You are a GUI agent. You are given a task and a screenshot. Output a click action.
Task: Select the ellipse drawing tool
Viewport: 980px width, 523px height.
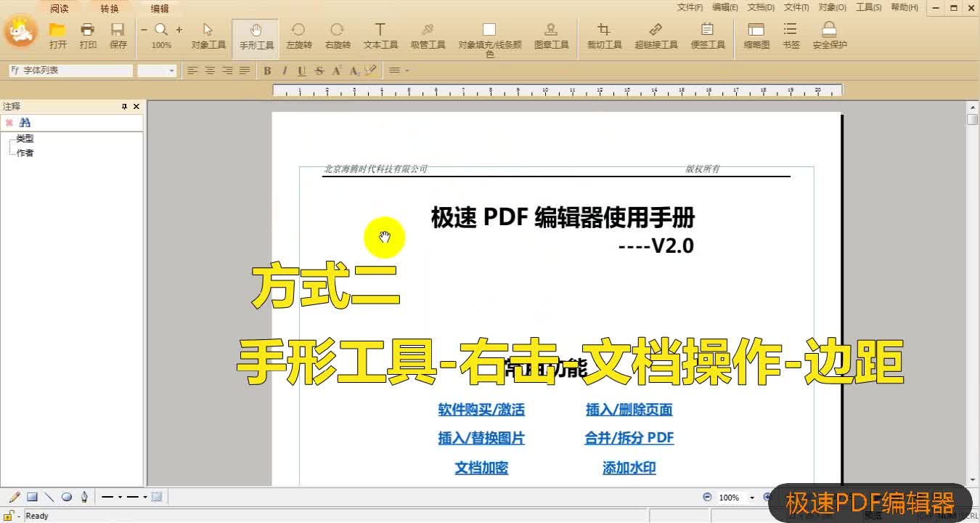(x=67, y=497)
